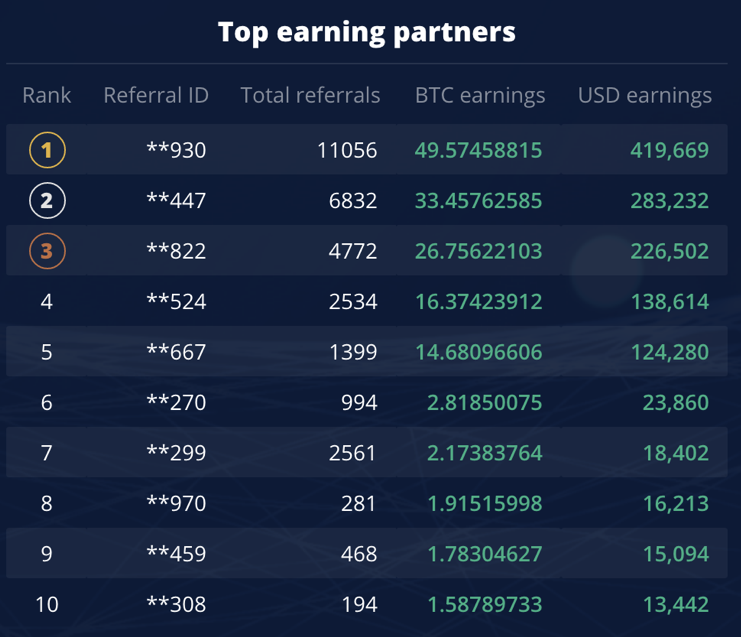This screenshot has width=741, height=637.
Task: Click referral ID **299 in rank 7
Action: (176, 453)
